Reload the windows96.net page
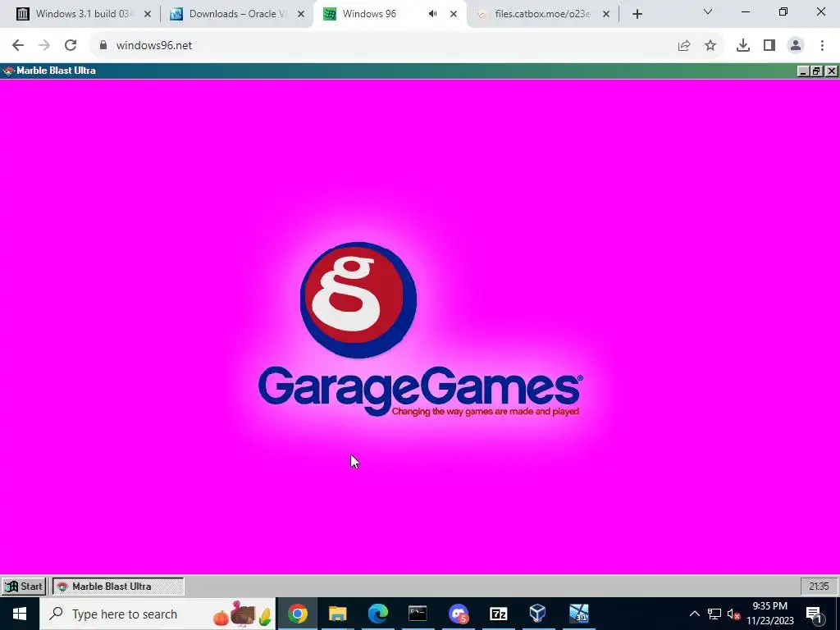The image size is (840, 630). tap(71, 46)
